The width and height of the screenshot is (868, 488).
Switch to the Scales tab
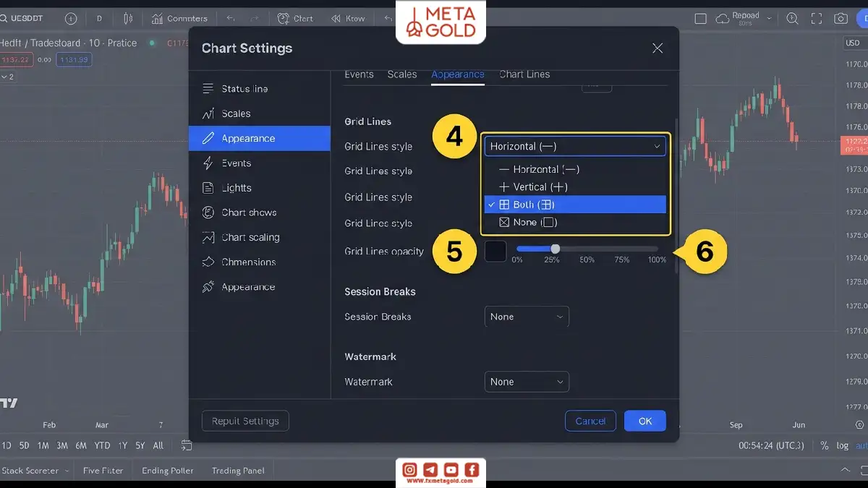(402, 74)
